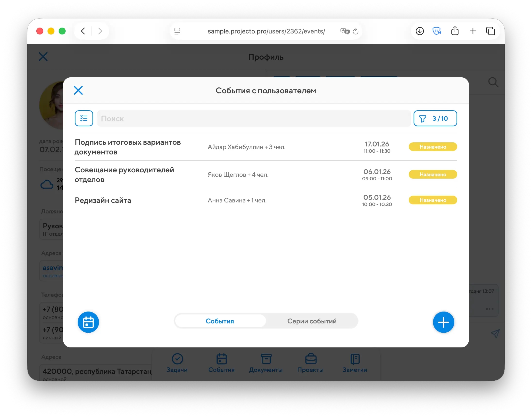Go back using browser back arrow

coord(83,31)
